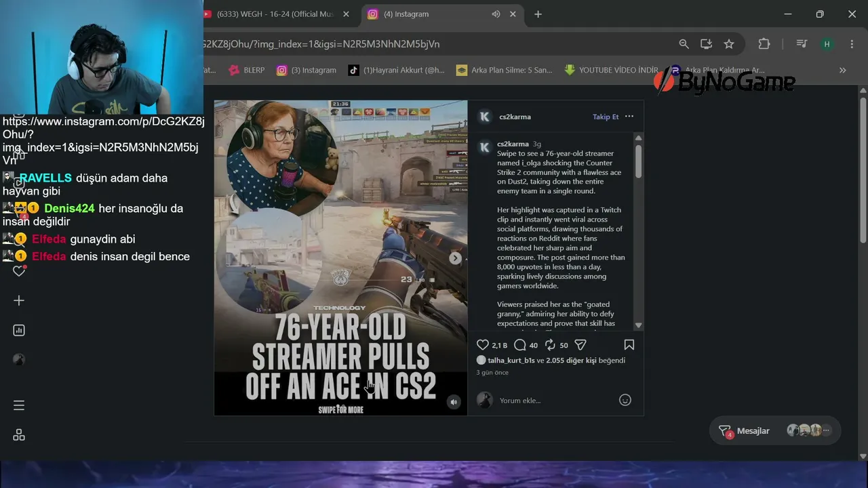The height and width of the screenshot is (488, 868).
Task: Open the emoji picker in the comment box
Action: coord(625,400)
